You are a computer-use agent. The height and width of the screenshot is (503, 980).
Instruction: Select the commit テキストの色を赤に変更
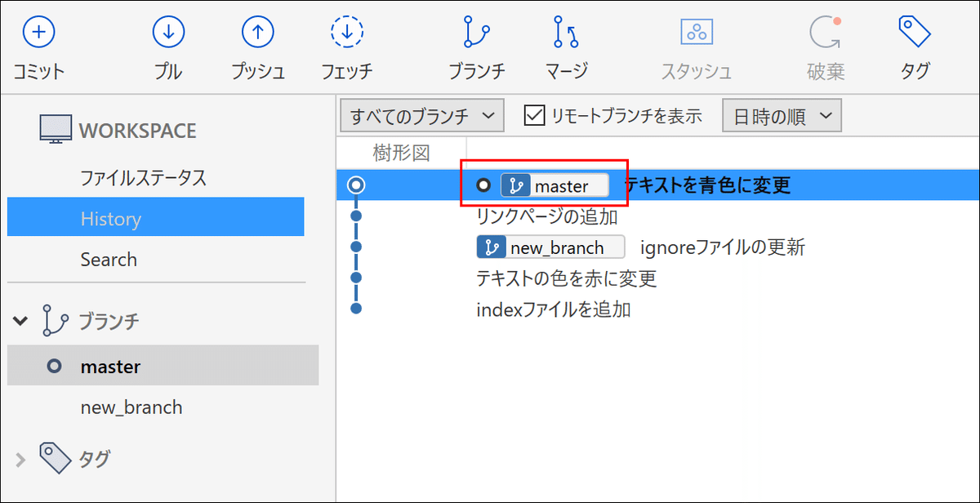coord(566,278)
